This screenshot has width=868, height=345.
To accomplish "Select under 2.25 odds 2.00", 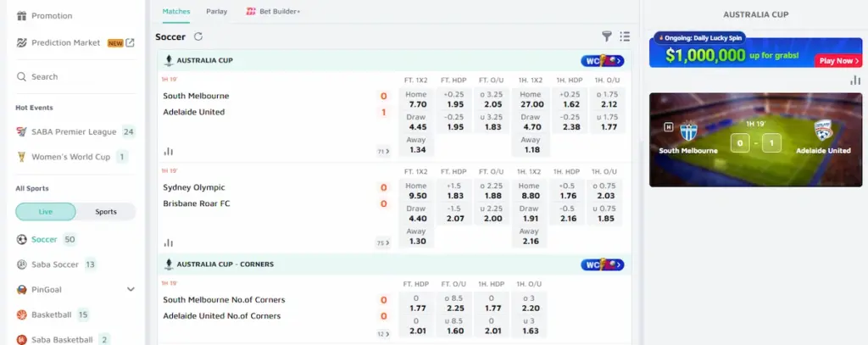I will tap(492, 214).
